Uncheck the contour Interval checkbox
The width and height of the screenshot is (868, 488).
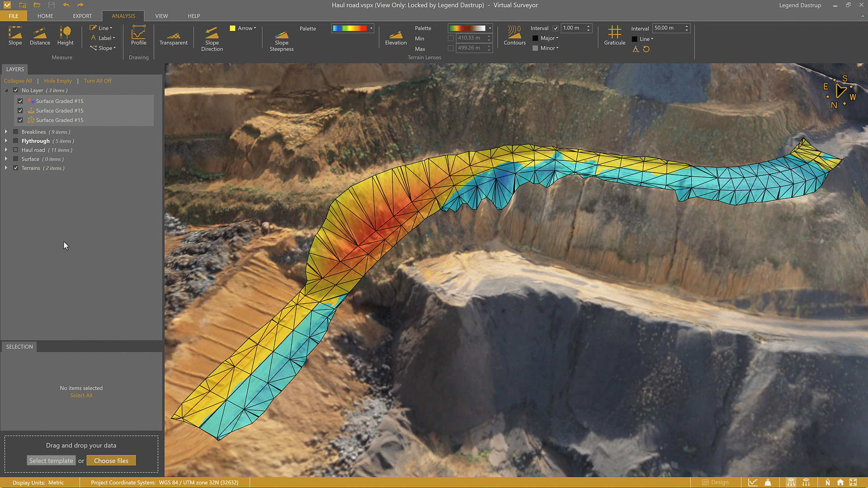click(x=556, y=28)
